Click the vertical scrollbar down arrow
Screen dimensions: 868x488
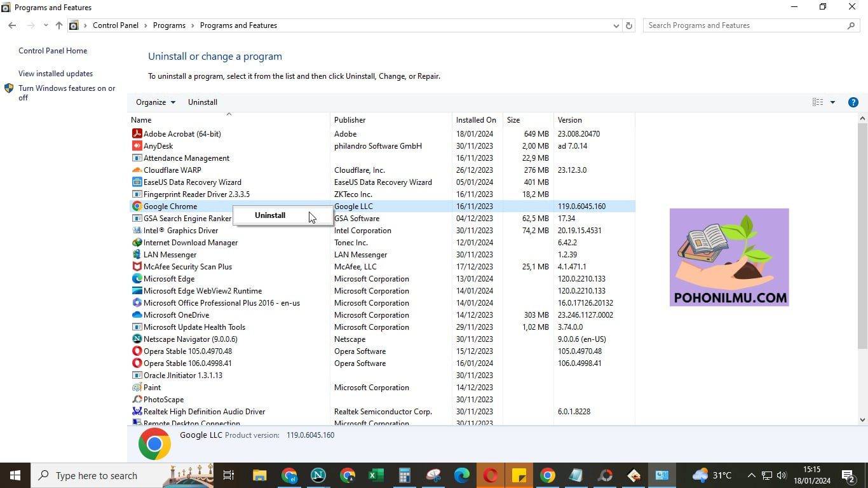pos(862,419)
